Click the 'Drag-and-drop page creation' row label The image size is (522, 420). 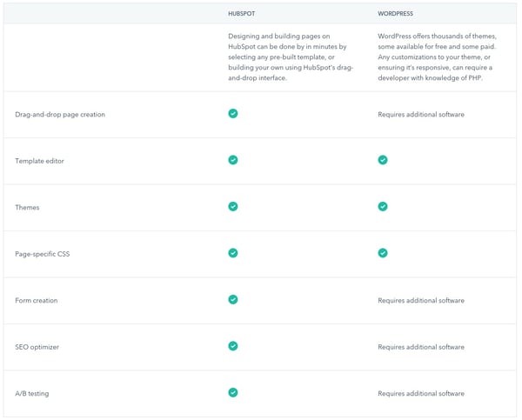click(x=60, y=115)
